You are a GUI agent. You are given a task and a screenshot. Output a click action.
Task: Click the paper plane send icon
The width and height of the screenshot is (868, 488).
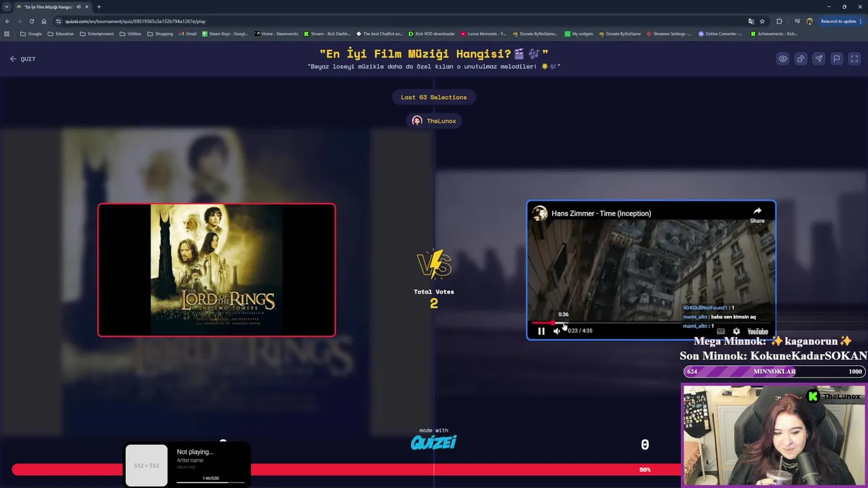818,59
